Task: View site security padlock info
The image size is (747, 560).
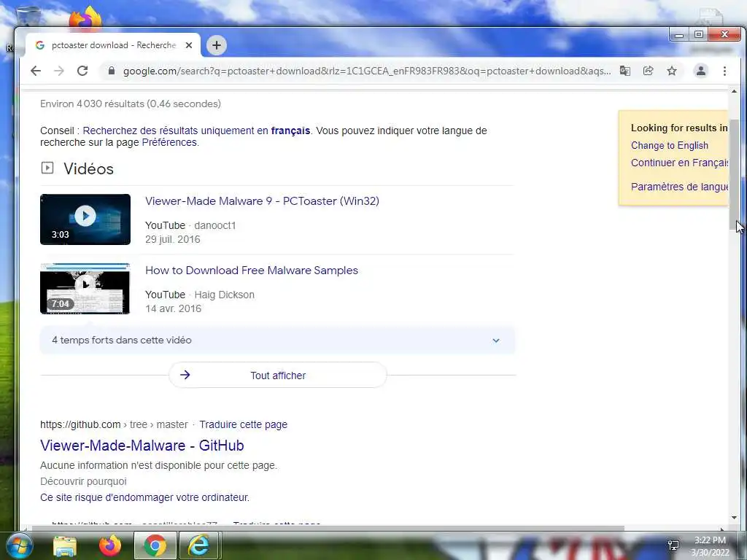Action: 112,71
